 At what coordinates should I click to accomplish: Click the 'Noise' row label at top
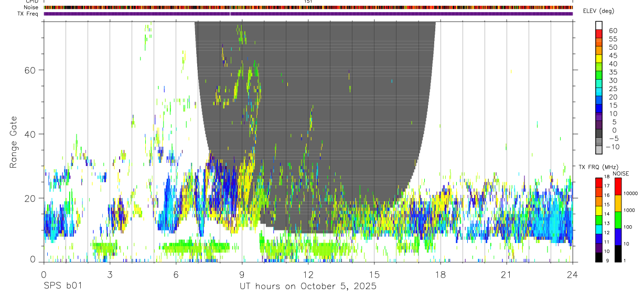point(30,7)
